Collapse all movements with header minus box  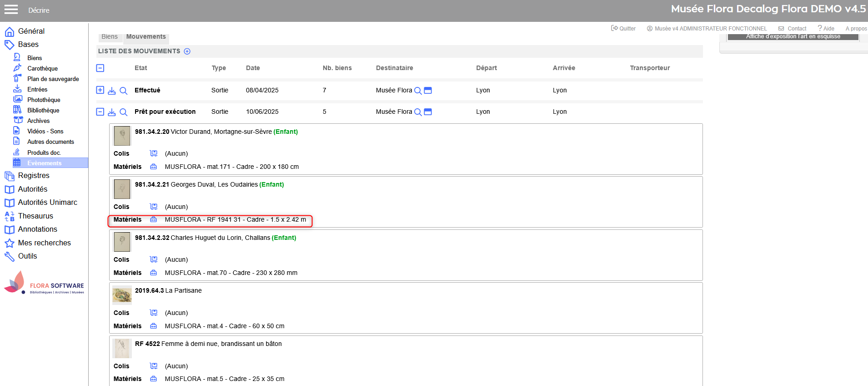click(x=100, y=68)
